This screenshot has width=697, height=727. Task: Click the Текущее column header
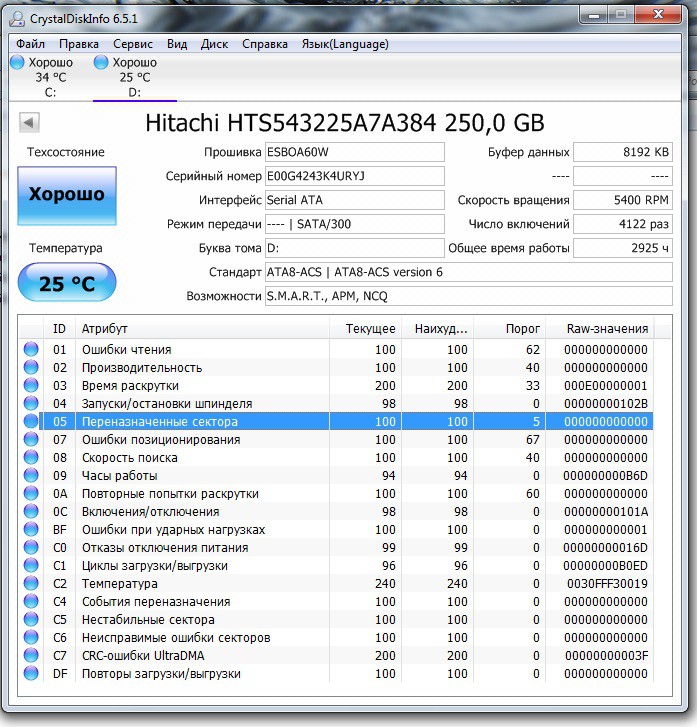pos(365,329)
